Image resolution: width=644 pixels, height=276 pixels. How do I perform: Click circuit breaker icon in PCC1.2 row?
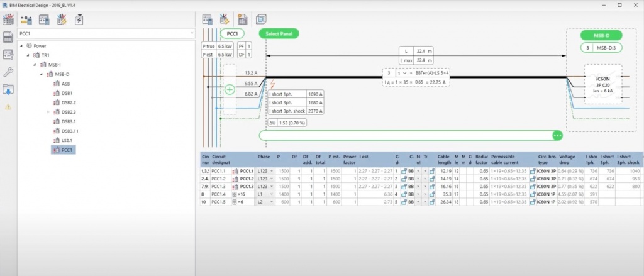click(x=533, y=179)
